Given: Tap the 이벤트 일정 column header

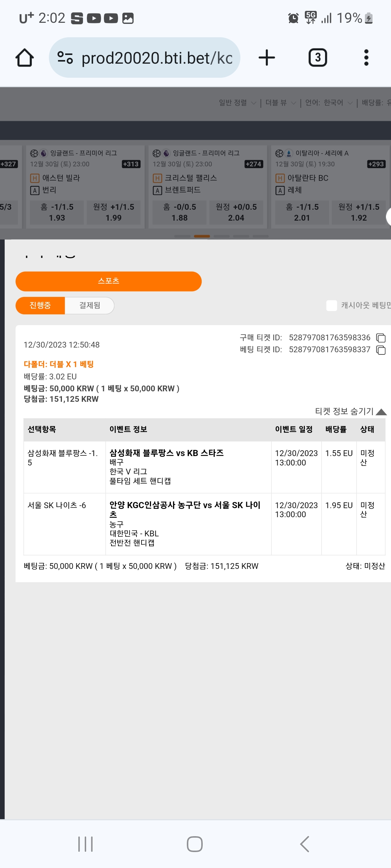Looking at the screenshot, I should [294, 429].
